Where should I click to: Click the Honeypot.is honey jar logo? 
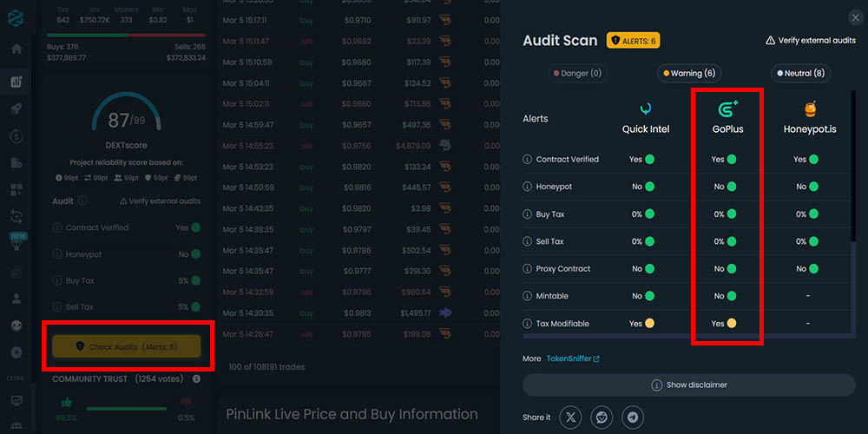tap(810, 109)
